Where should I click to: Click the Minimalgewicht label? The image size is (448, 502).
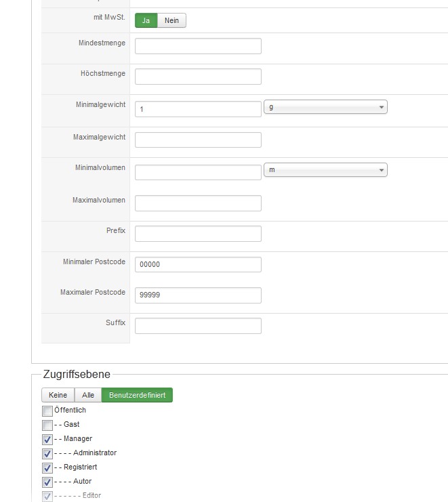[x=100, y=105]
